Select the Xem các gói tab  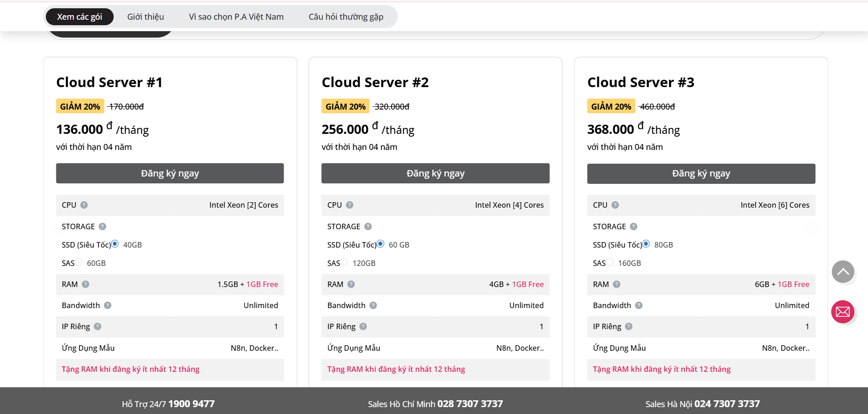[79, 17]
